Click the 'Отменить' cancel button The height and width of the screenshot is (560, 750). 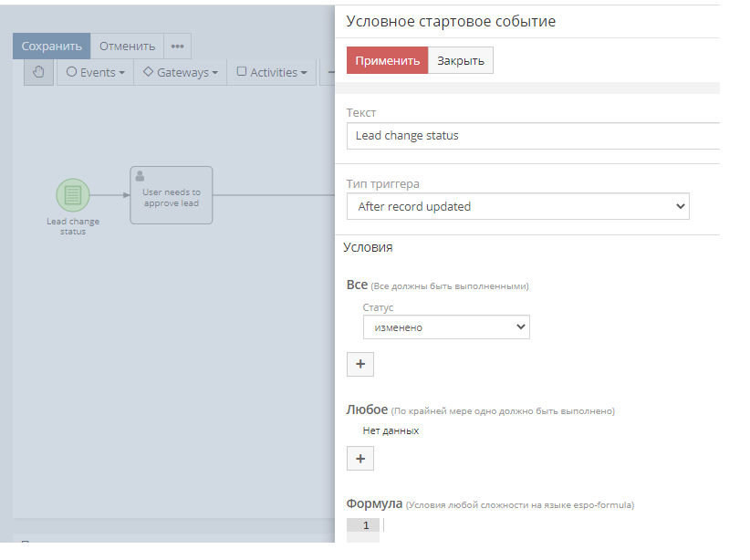tap(127, 47)
